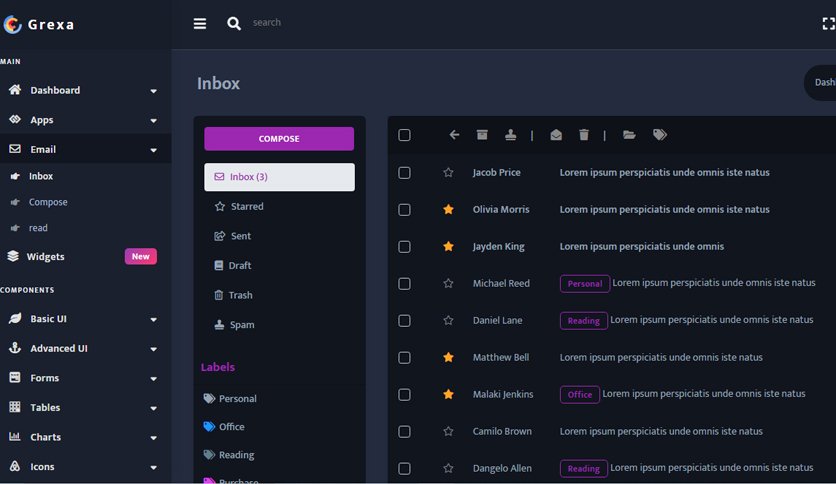Expand the Tables menu arrow
This screenshot has height=484, width=836.
point(154,408)
